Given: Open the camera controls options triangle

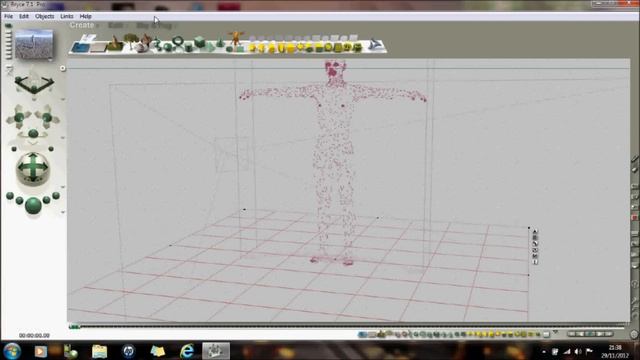Looking at the screenshot, I should [x=63, y=138].
